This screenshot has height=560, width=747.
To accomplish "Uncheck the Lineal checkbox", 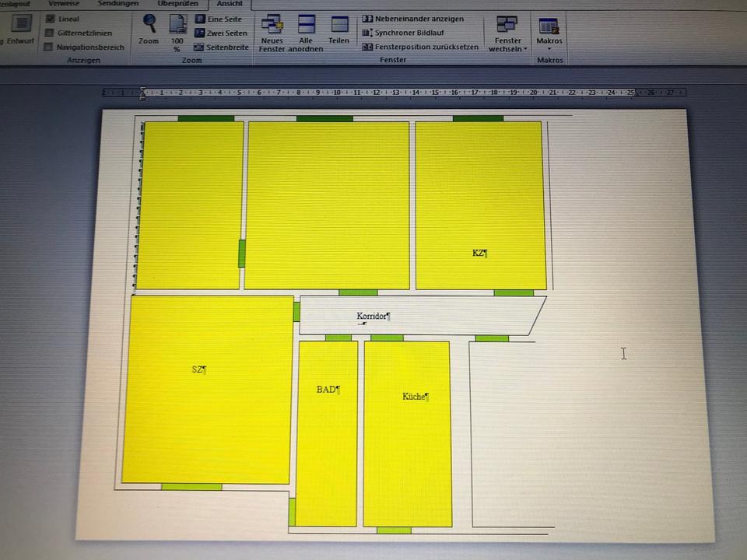I will click(x=51, y=19).
